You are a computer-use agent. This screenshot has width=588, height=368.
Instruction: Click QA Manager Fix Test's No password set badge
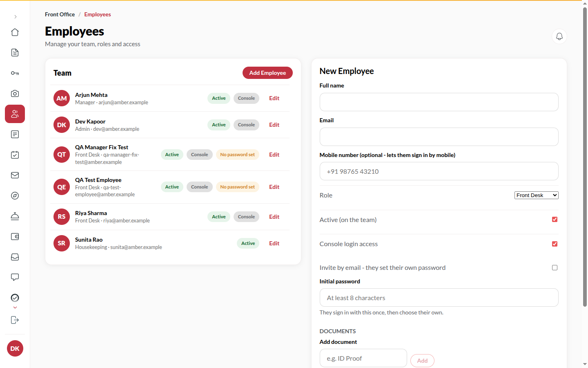[x=237, y=155]
